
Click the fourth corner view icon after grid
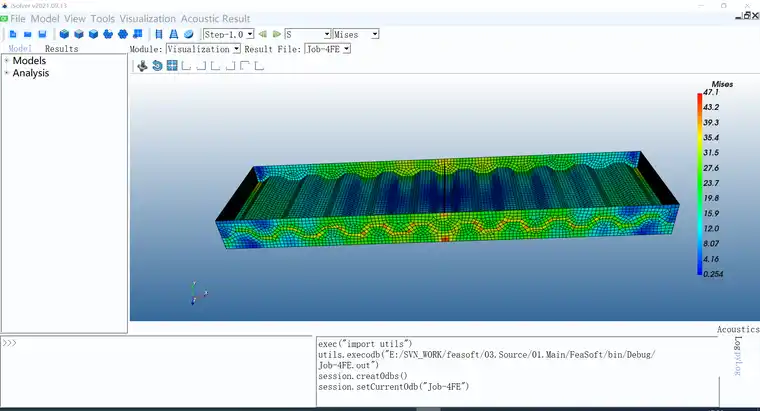[230, 66]
